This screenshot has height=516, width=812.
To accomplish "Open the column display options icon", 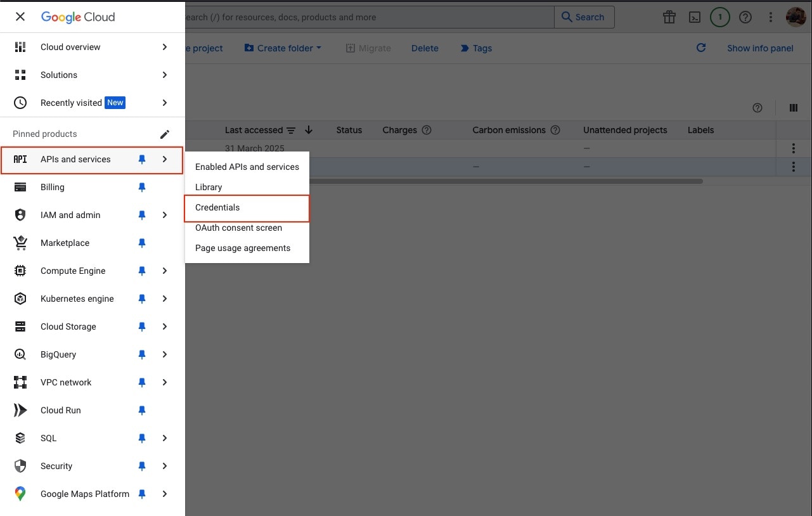I will [x=793, y=108].
